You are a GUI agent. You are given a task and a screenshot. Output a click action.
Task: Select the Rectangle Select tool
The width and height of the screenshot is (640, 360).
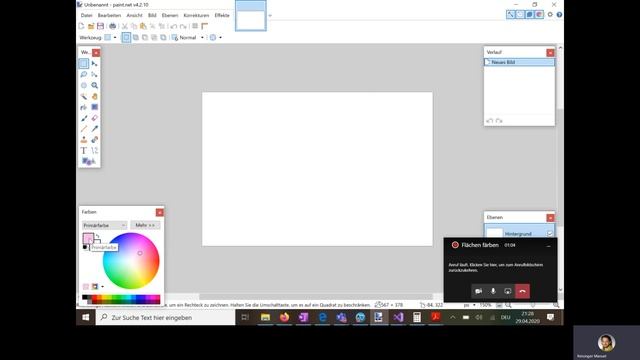point(84,64)
